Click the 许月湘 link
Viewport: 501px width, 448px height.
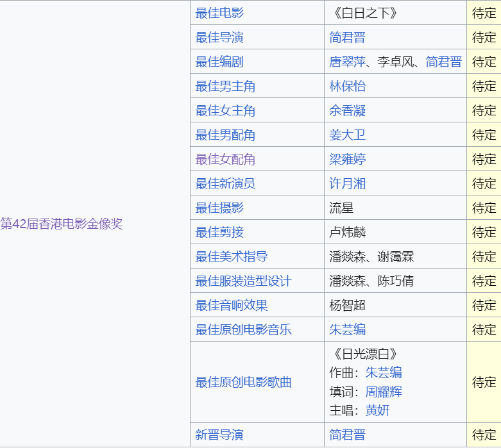tap(347, 183)
